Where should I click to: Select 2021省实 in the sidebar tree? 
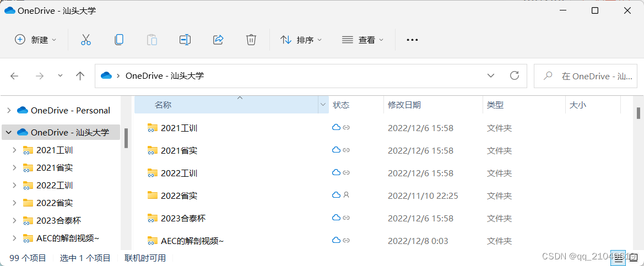point(55,167)
